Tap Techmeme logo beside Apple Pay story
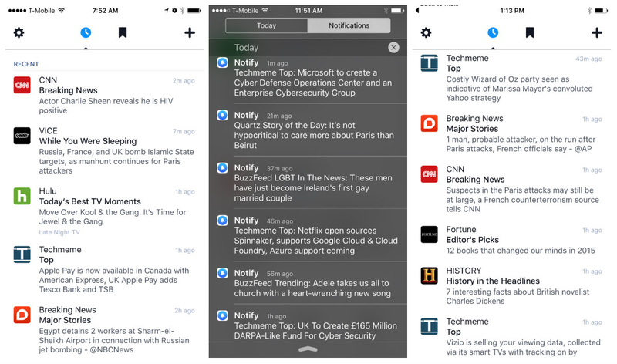This screenshot has height=364, width=617. [22, 254]
